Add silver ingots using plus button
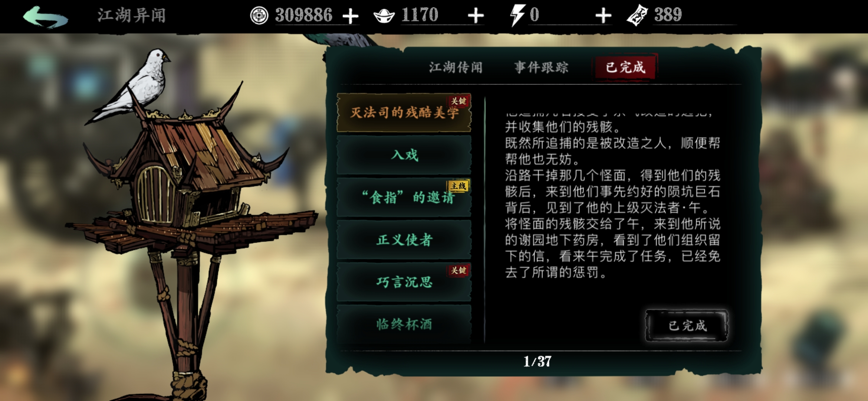This screenshot has height=401, width=868. 476,16
